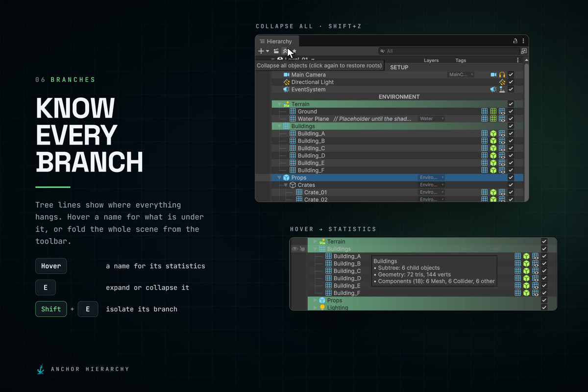Screen dimensions: 588x392
Task: Click the blue camera component icon beside the headphones
Action: (x=493, y=75)
